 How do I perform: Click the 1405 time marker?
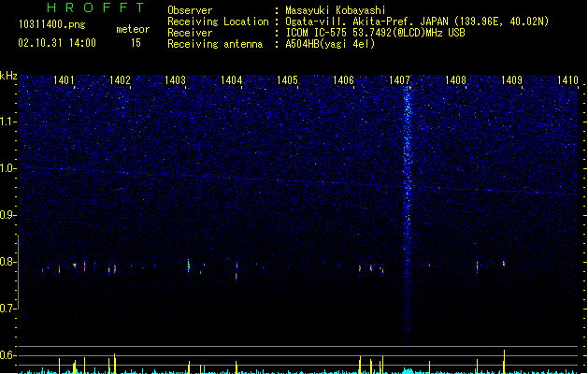287,80
